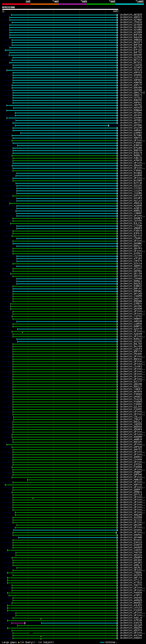Screen dimensions: 146x644
Task: Click the label UniRef100_O65751
Action: click(131, 105)
